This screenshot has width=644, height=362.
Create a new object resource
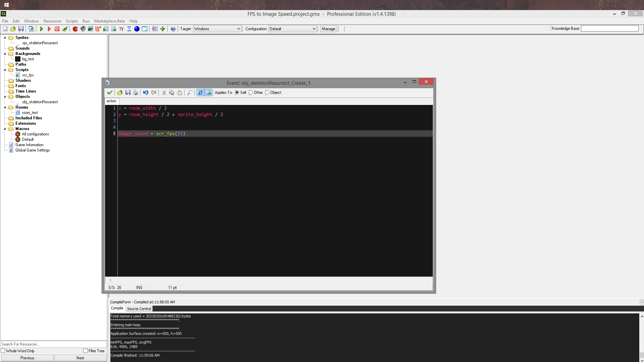pyautogui.click(x=137, y=29)
